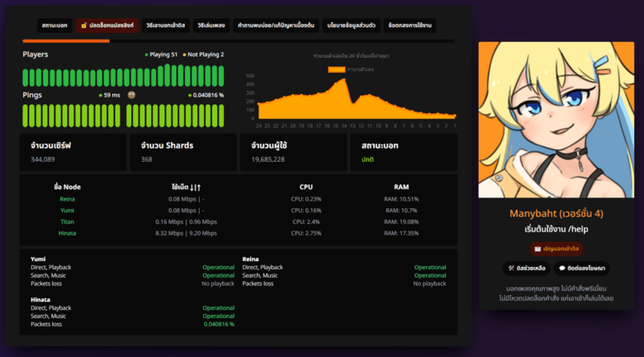Click the orange progress bar under tabs
This screenshot has height=357, width=644.
click(66, 40)
